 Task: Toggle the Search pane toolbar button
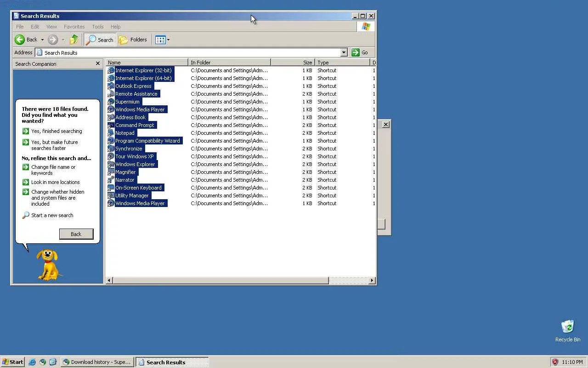click(100, 40)
